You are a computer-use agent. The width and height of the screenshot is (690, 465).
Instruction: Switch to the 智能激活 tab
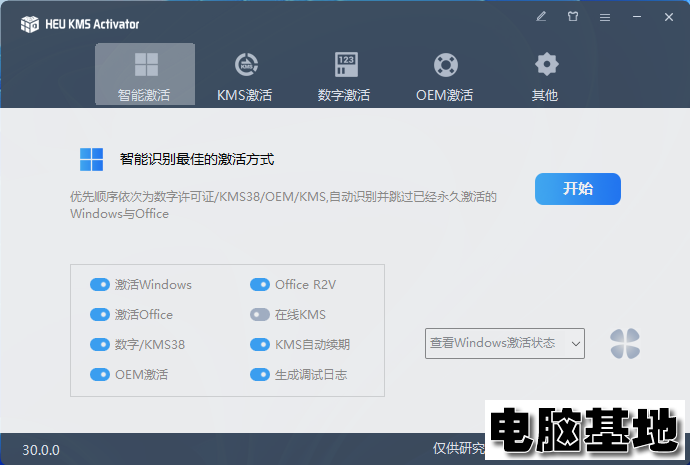(x=145, y=74)
